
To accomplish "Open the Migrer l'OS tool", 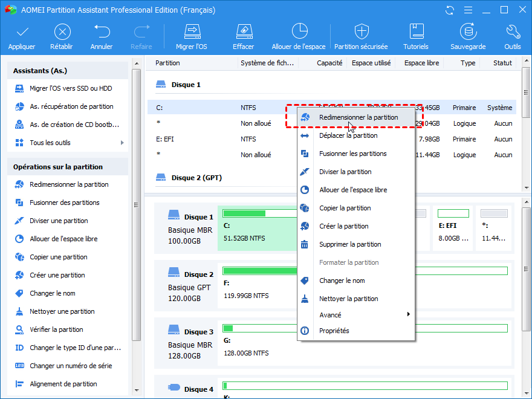I will [x=192, y=31].
